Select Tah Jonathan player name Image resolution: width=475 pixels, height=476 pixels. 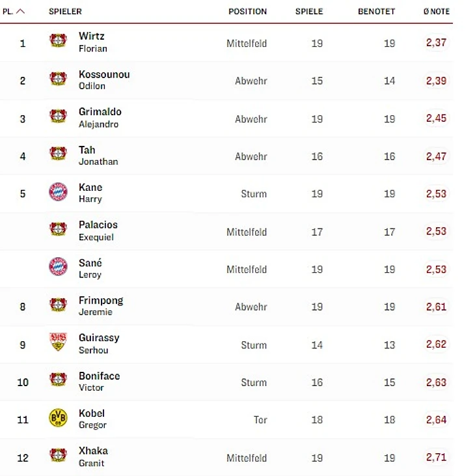(x=98, y=156)
